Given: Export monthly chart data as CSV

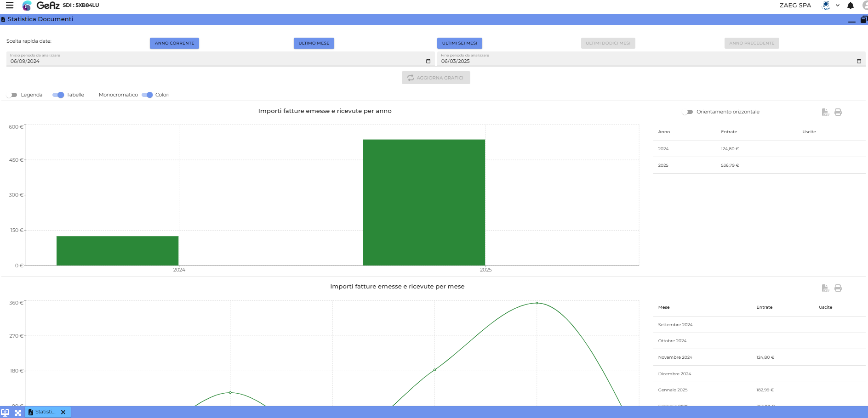Looking at the screenshot, I should click(x=825, y=288).
